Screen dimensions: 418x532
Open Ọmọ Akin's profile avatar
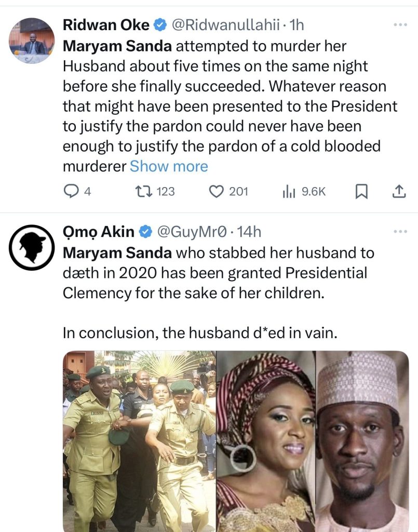pyautogui.click(x=32, y=247)
